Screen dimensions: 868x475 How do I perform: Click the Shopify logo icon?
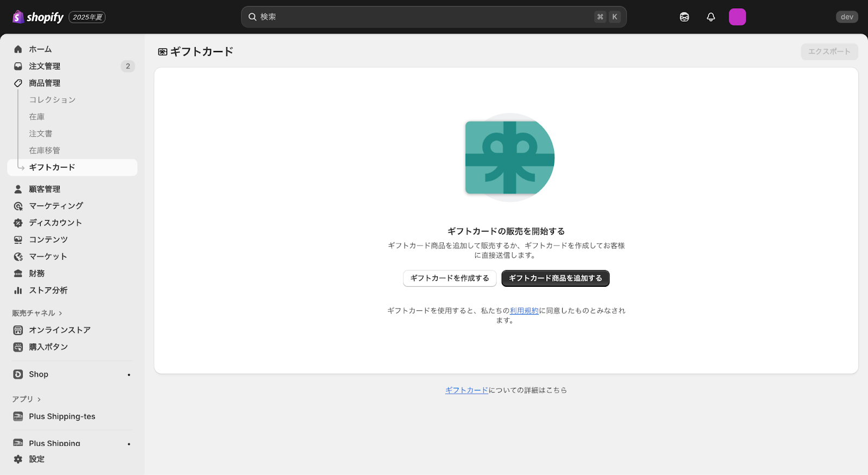click(x=18, y=17)
